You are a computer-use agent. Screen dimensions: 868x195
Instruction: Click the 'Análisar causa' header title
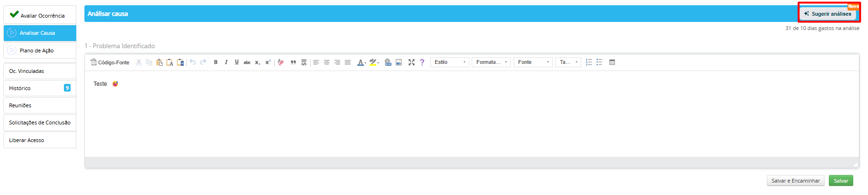click(108, 14)
